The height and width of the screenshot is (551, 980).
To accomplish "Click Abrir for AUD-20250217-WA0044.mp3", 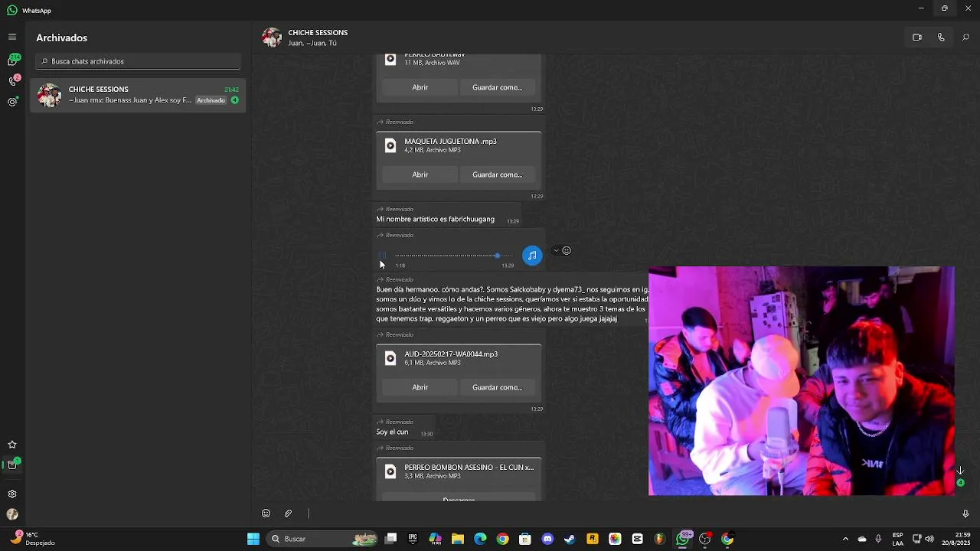I will click(x=420, y=387).
